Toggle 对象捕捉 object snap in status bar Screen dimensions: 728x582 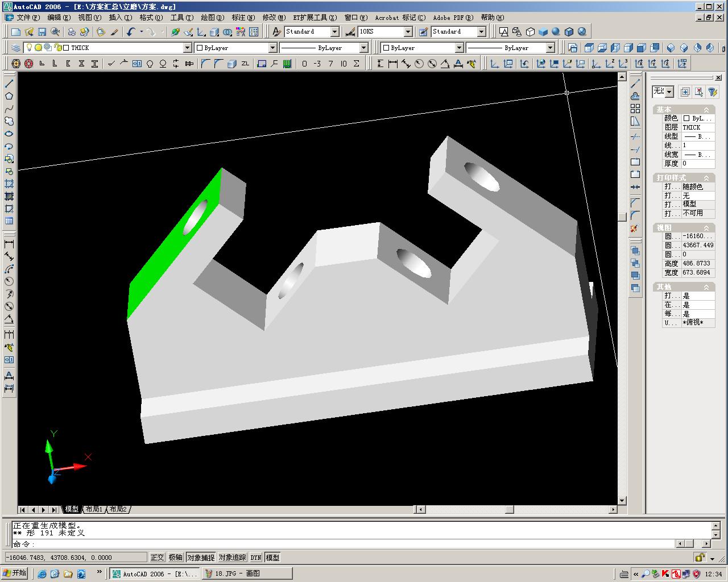click(201, 558)
